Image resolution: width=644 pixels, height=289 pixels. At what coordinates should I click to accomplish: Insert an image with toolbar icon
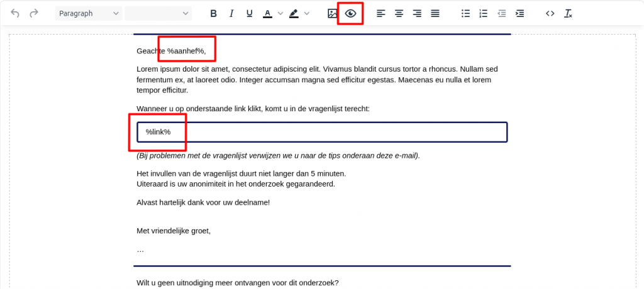(x=332, y=14)
